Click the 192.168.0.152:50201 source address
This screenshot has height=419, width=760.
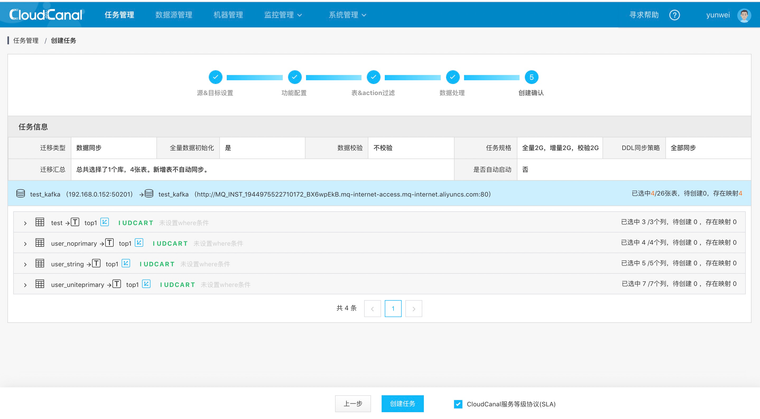tap(99, 194)
